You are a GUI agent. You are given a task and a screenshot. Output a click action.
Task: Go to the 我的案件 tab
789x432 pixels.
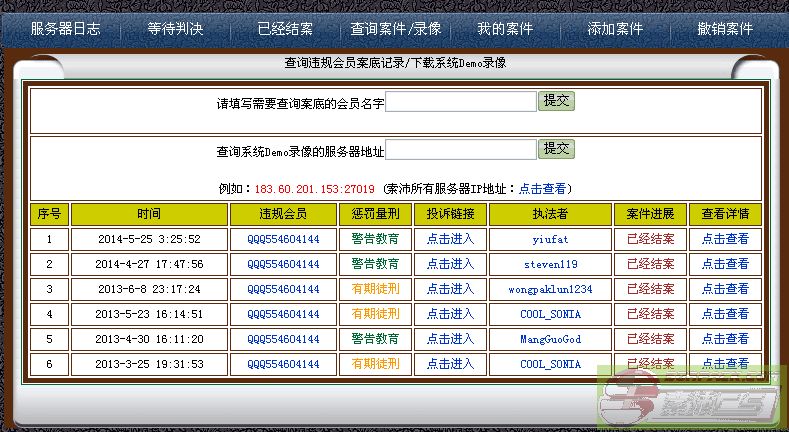(505, 29)
